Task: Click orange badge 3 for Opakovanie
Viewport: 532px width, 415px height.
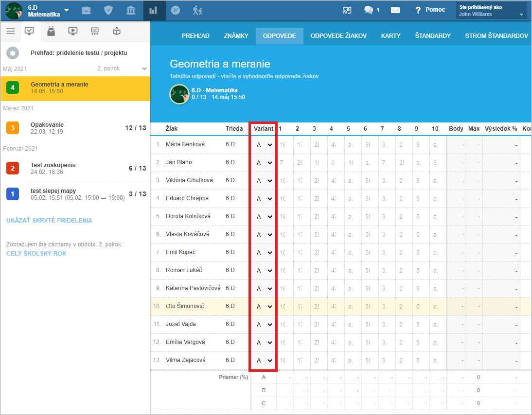Action: 13,128
